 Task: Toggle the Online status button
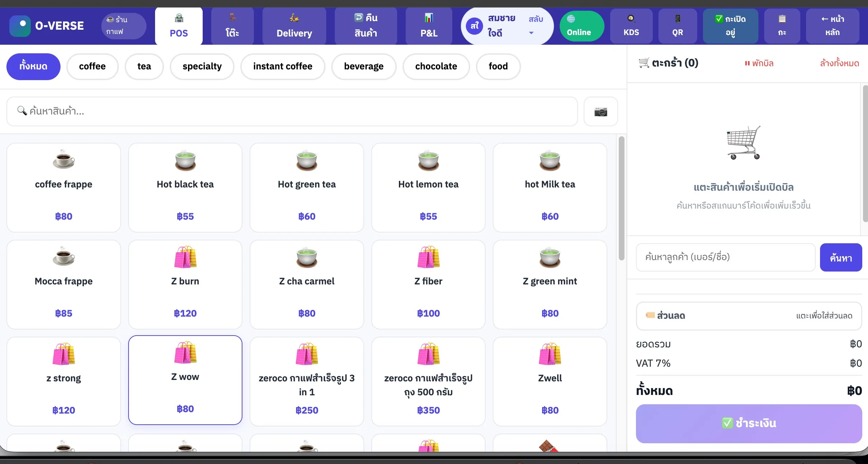click(582, 26)
